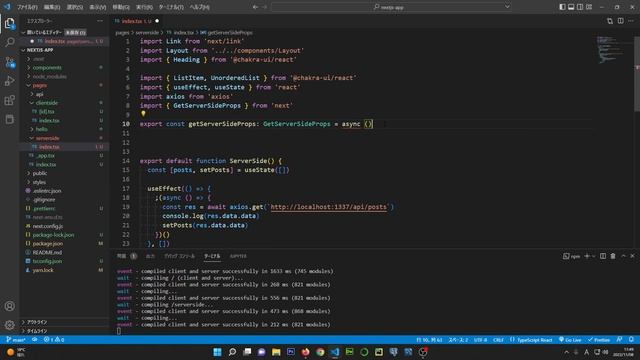The width and height of the screenshot is (640, 360).
Task: Click the master git branch indicator
Action: tap(16, 340)
